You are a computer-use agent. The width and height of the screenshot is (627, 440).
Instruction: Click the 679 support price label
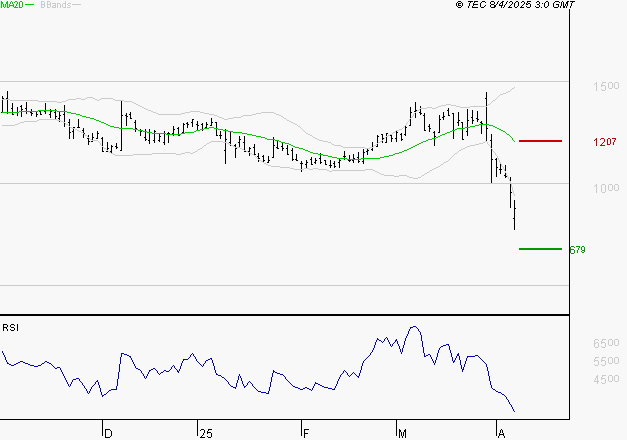pos(576,250)
